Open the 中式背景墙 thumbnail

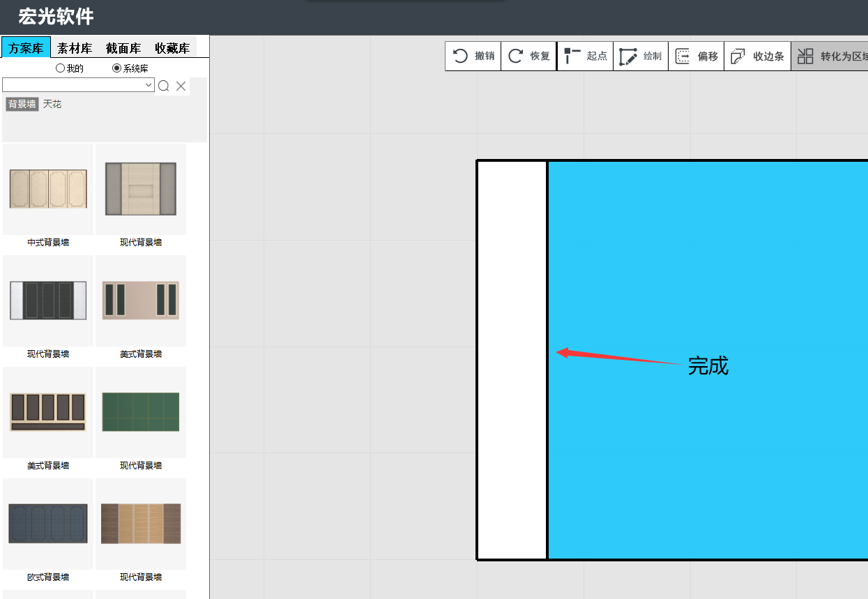coord(48,189)
